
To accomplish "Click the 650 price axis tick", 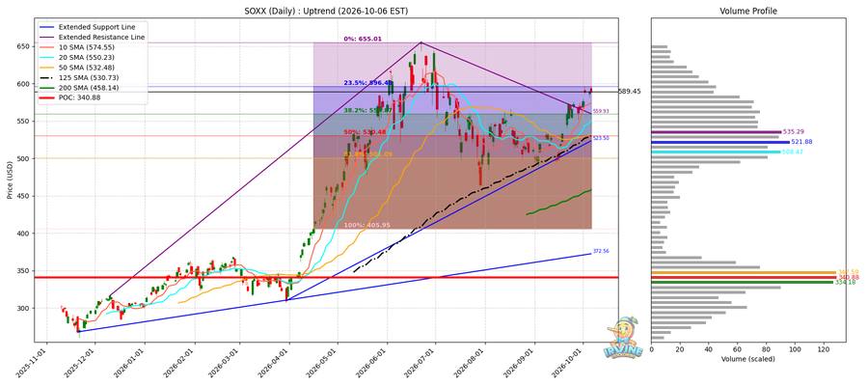I will coord(24,46).
